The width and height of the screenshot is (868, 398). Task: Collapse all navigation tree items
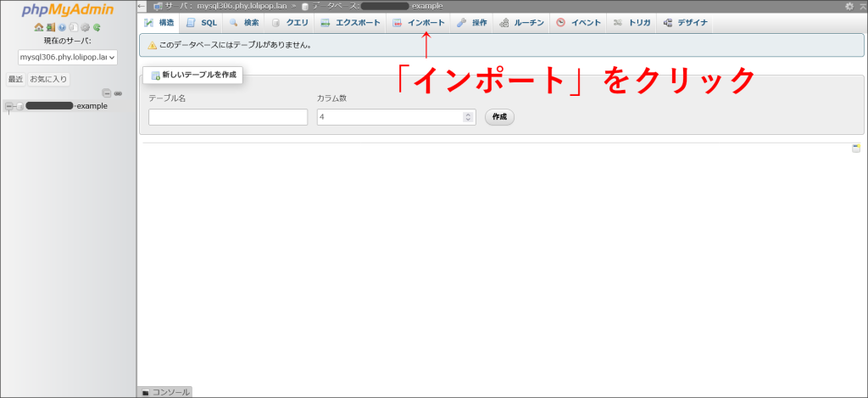tap(107, 93)
